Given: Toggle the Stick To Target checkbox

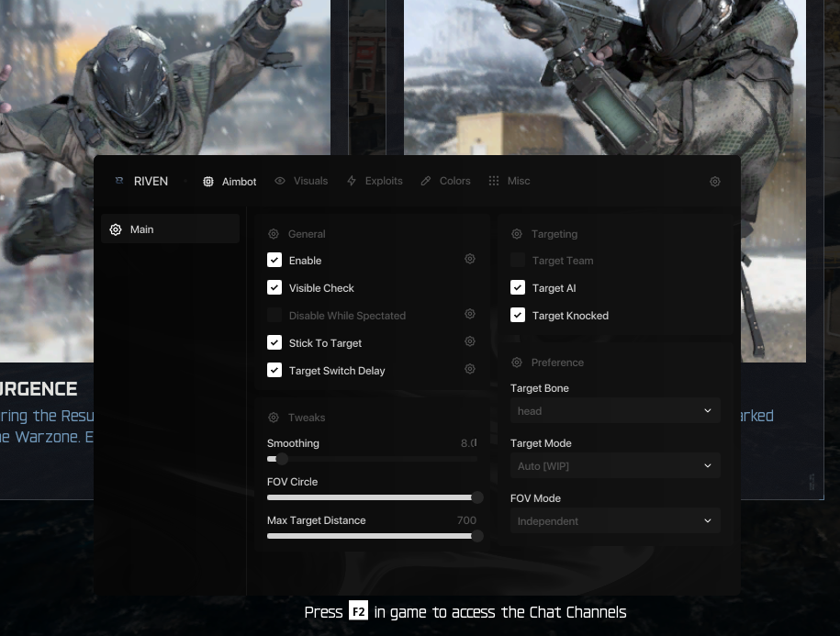Looking at the screenshot, I should tap(274, 342).
